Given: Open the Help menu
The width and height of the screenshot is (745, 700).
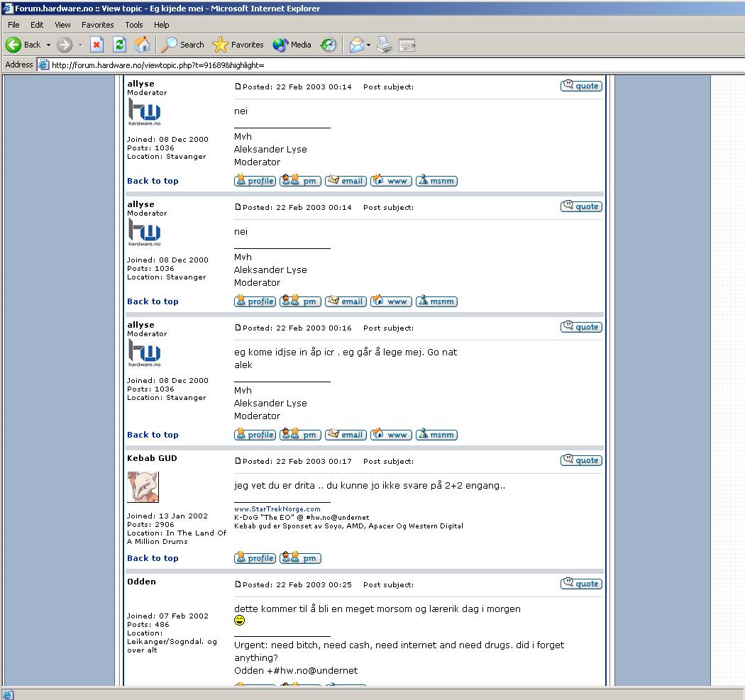Looking at the screenshot, I should pos(162,25).
